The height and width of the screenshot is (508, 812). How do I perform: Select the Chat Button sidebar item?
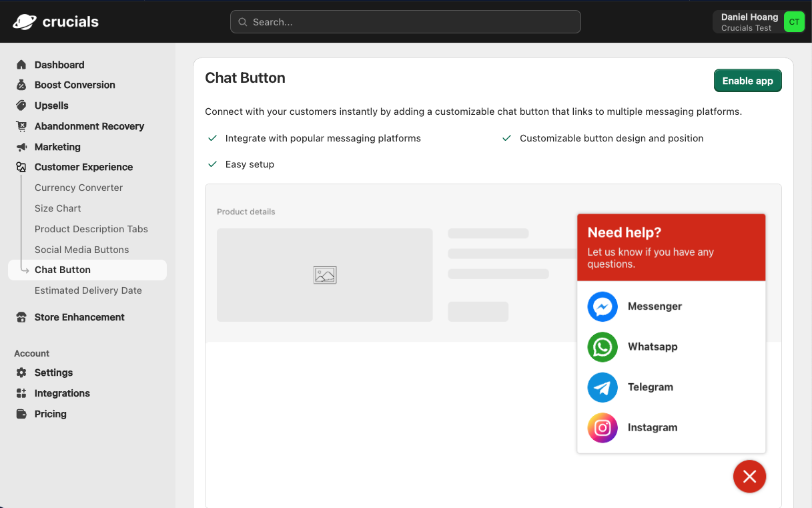87,270
